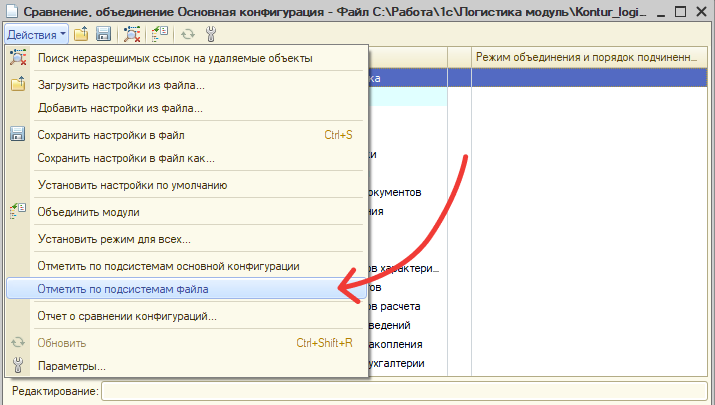
Task: Select 'Установить настройки по умолчанию'
Action: click(x=132, y=185)
